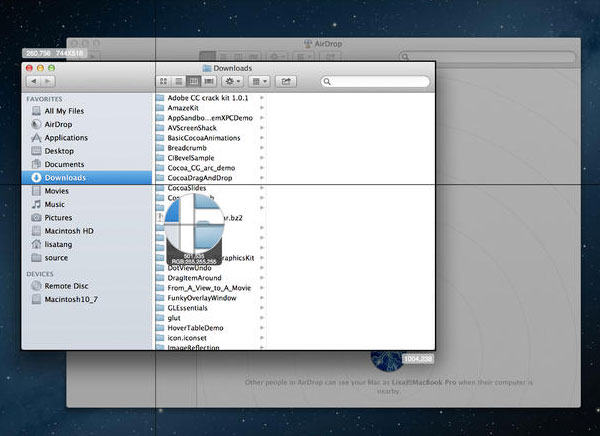The image size is (600, 436).
Task: Switch to Cover Flow view in Downloads
Action: click(x=209, y=81)
